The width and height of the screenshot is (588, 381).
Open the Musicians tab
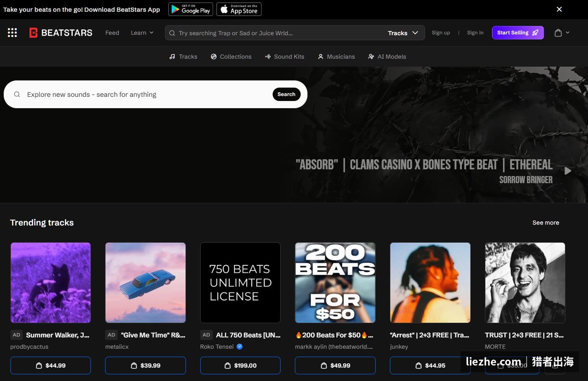pos(336,57)
